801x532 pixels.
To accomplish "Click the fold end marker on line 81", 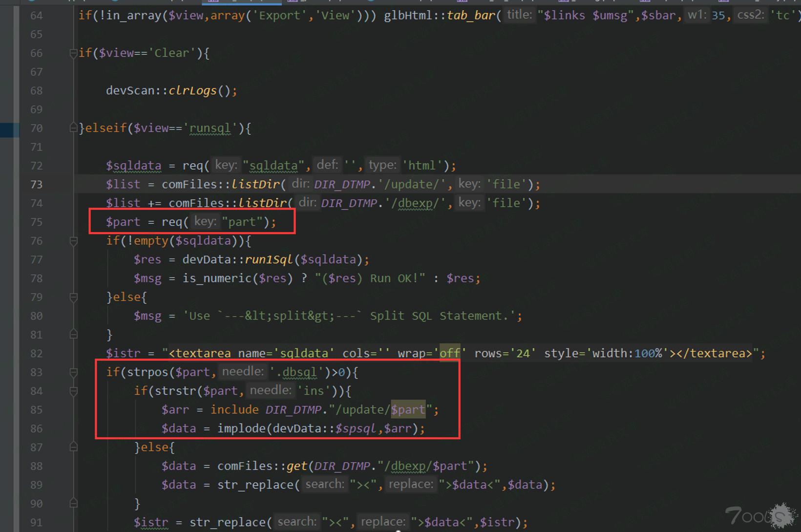I will (73, 335).
